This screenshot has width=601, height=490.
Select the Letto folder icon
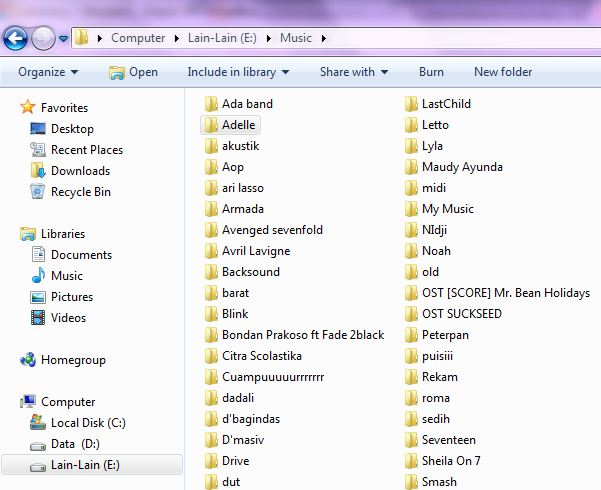(411, 125)
